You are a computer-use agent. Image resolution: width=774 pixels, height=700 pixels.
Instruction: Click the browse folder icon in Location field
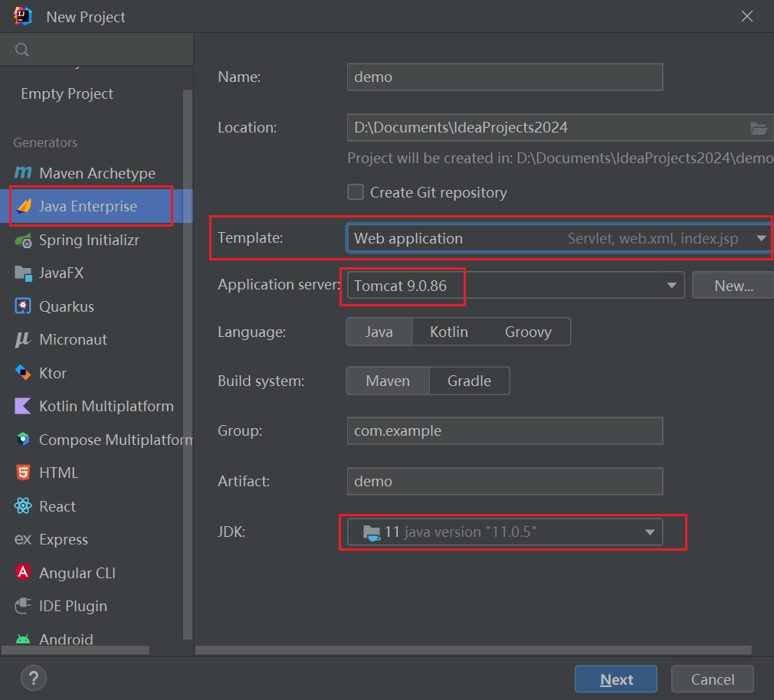click(758, 128)
